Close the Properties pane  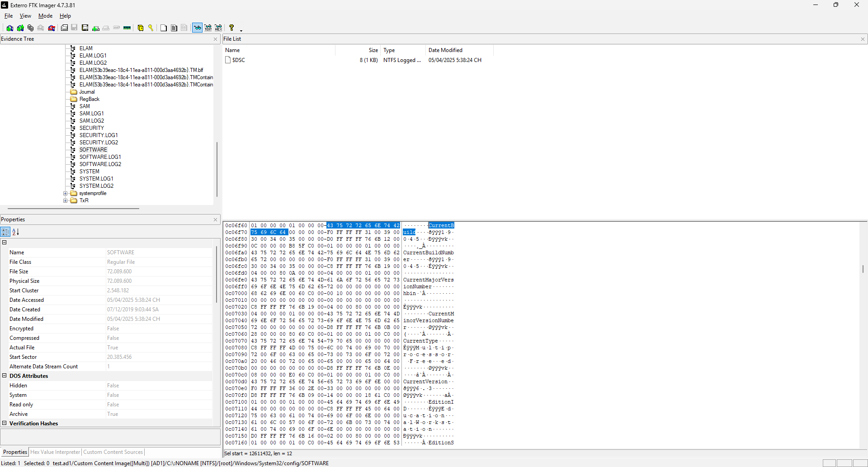tap(216, 220)
